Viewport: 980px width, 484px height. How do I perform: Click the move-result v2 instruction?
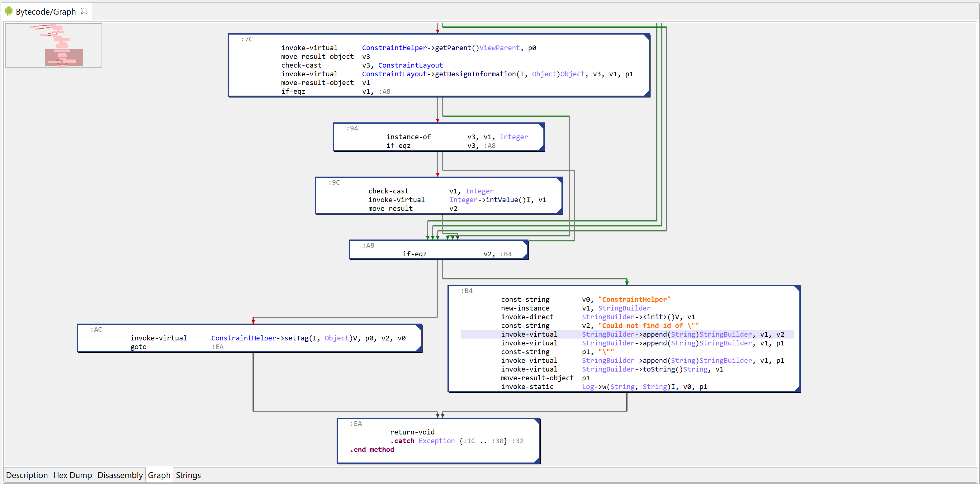click(413, 209)
